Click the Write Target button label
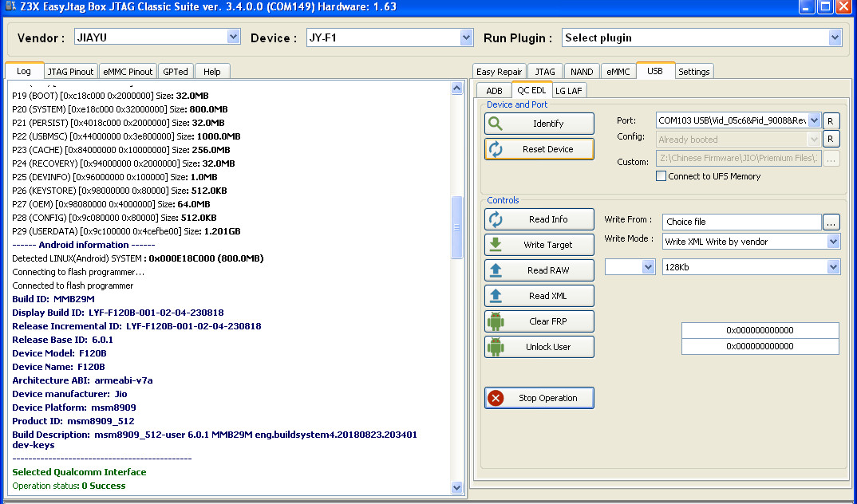This screenshot has height=504, width=857. click(548, 245)
